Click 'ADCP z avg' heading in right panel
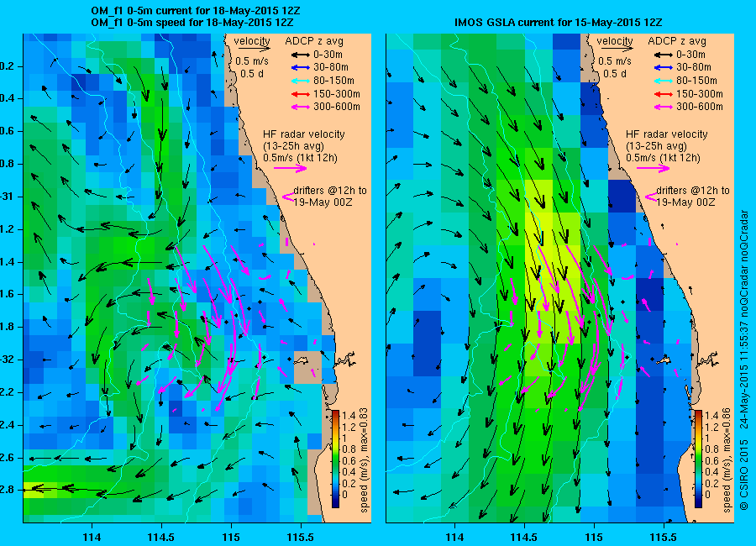Viewport: 756px width, 546px height. click(x=677, y=41)
